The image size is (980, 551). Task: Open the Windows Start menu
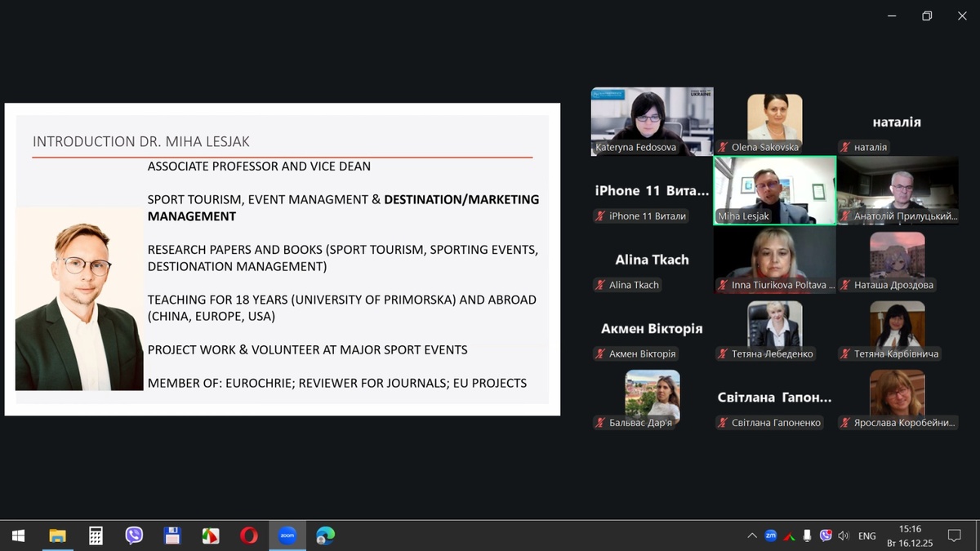pyautogui.click(x=18, y=536)
